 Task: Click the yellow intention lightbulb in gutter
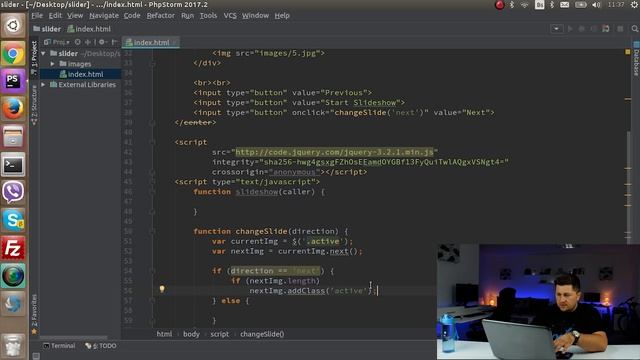coord(162,289)
